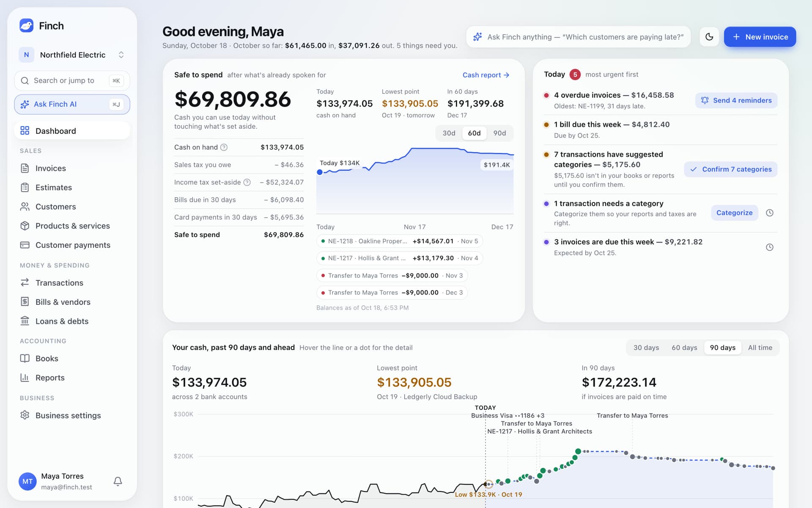812x508 pixels.
Task: Select the 60d forecast range
Action: (x=474, y=133)
